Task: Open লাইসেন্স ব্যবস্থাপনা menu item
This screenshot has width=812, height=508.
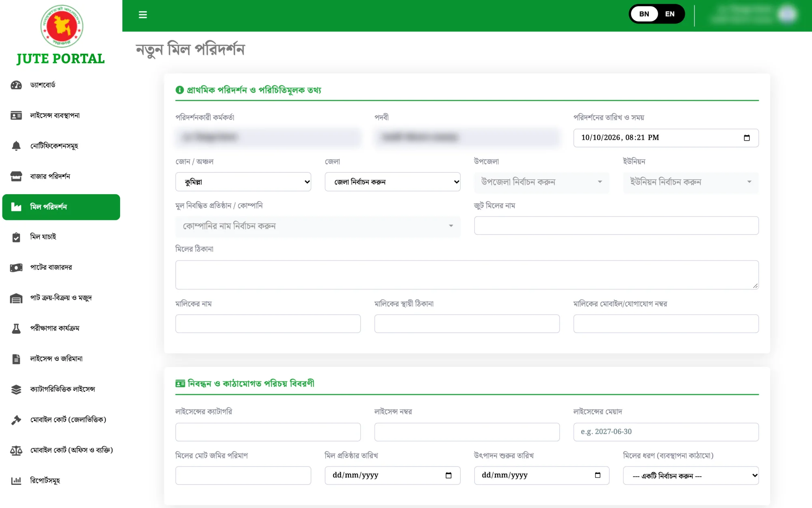Action: pyautogui.click(x=61, y=115)
